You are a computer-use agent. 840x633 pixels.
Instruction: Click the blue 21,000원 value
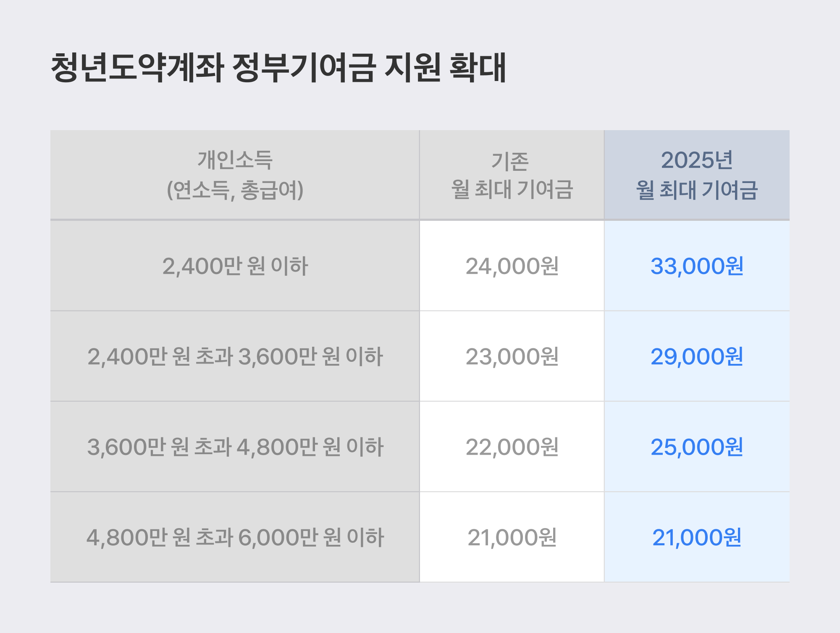(697, 538)
